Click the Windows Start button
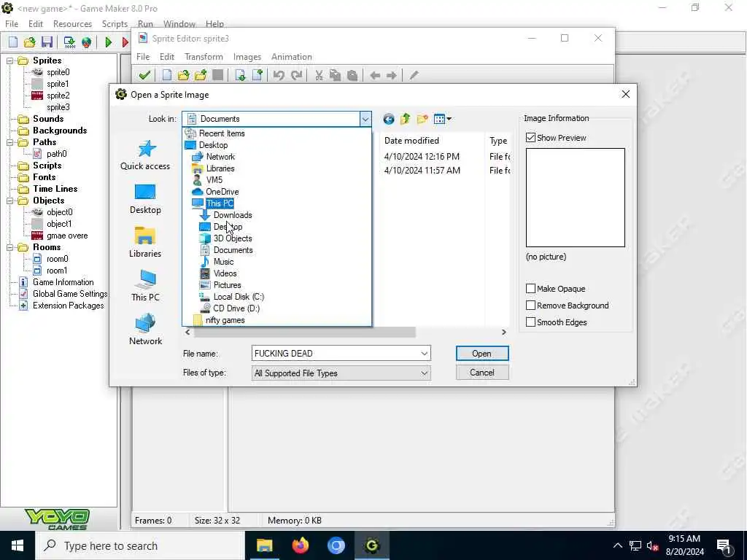Viewport: 747px width, 560px height. click(18, 545)
